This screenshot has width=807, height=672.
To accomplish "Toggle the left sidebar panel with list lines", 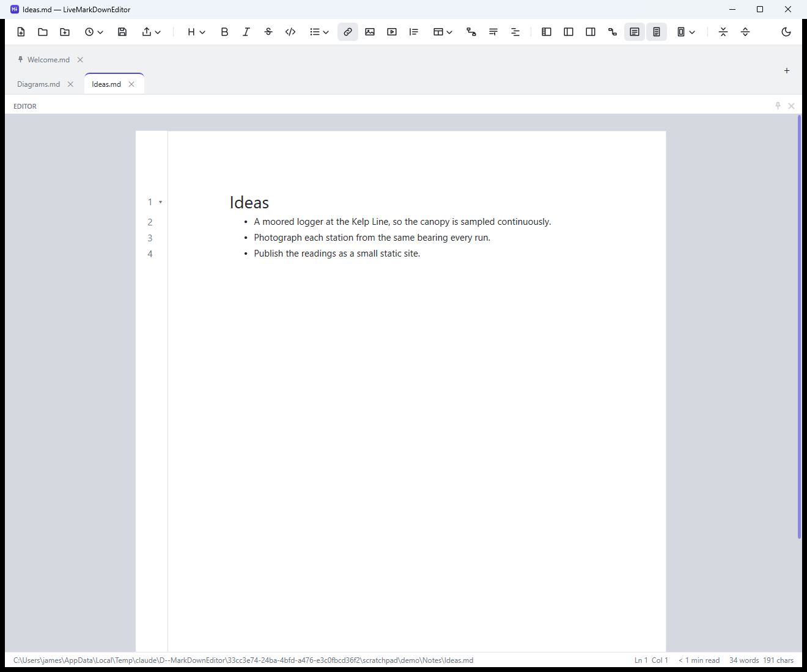I will [547, 32].
